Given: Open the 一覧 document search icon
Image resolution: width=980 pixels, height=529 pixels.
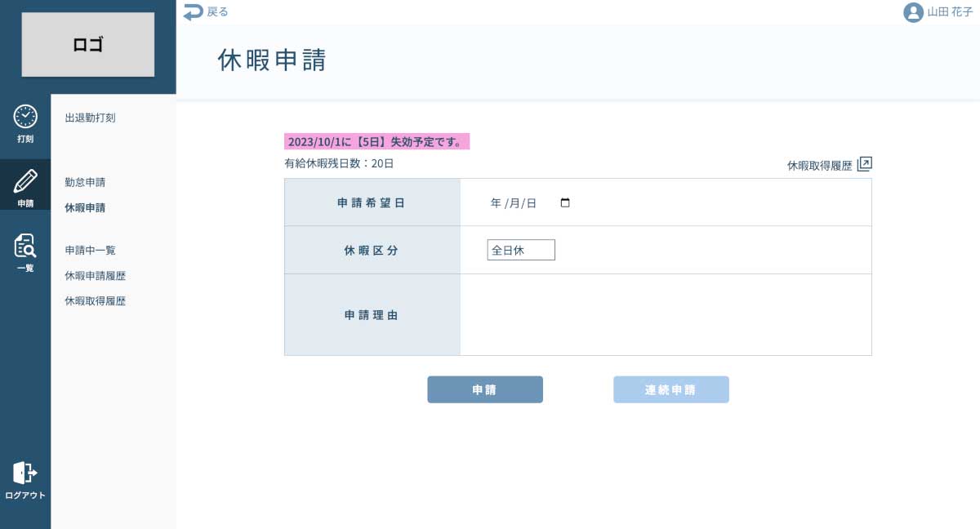Looking at the screenshot, I should [25, 246].
